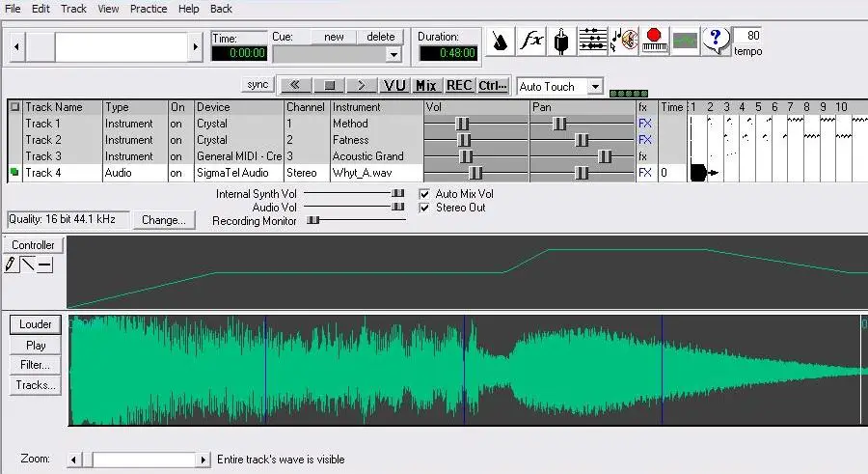The image size is (868, 474).
Task: Select the straight line controller tool
Action: [x=28, y=265]
